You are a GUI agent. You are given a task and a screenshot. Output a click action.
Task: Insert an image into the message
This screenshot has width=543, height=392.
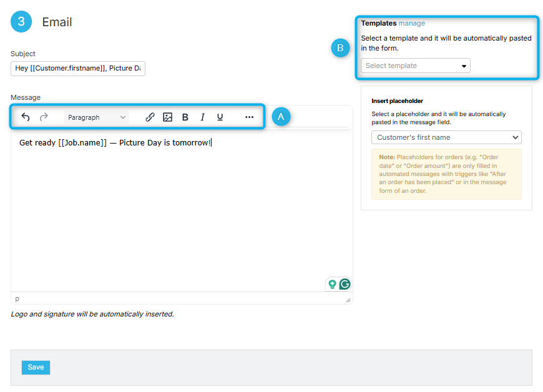(168, 117)
